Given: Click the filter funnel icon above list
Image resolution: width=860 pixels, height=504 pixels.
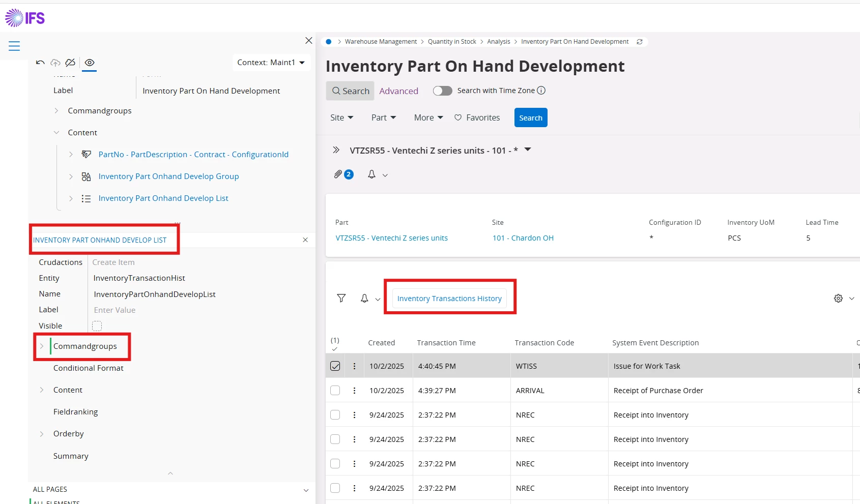Looking at the screenshot, I should tap(341, 298).
